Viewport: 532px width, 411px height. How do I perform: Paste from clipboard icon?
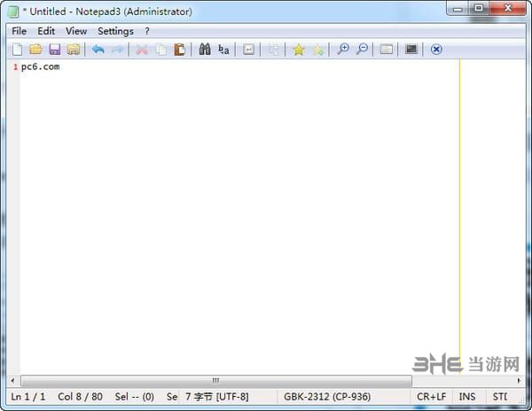coord(179,50)
